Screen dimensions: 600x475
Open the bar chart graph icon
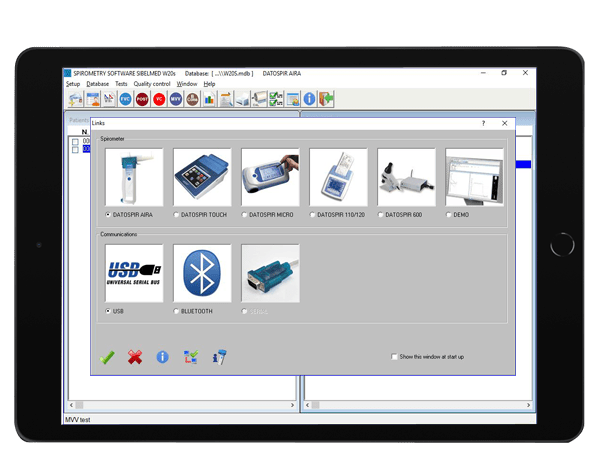pos(209,100)
